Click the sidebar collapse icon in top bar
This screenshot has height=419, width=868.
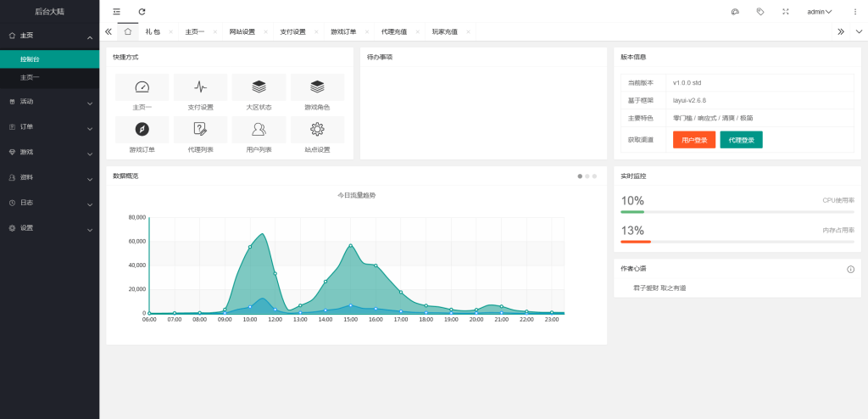[x=116, y=12]
